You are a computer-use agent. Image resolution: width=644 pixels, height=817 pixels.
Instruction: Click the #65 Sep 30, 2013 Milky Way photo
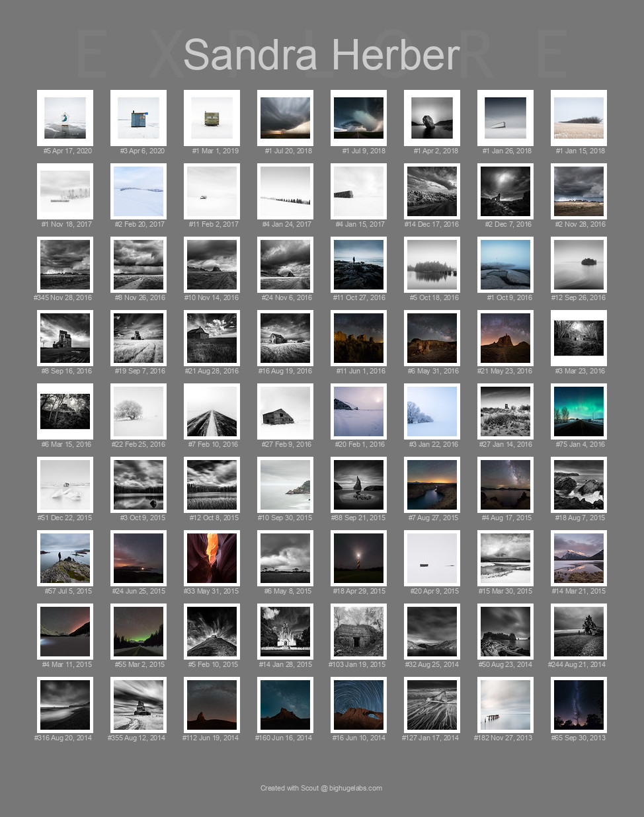(x=579, y=705)
